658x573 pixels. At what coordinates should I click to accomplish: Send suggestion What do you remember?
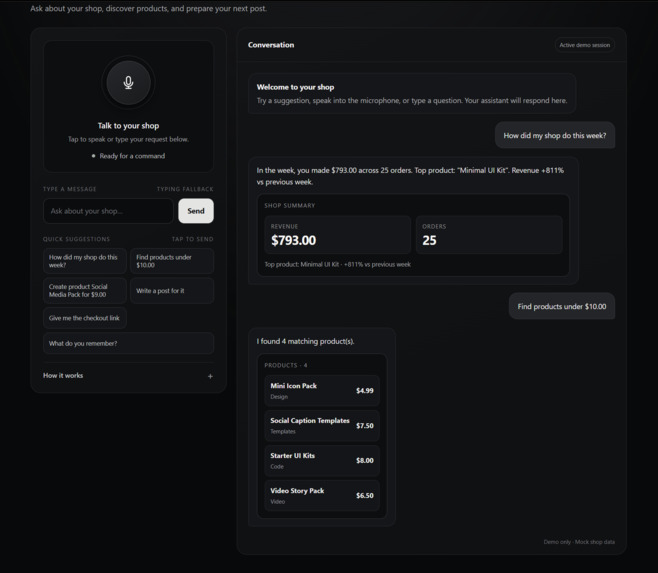click(x=128, y=343)
